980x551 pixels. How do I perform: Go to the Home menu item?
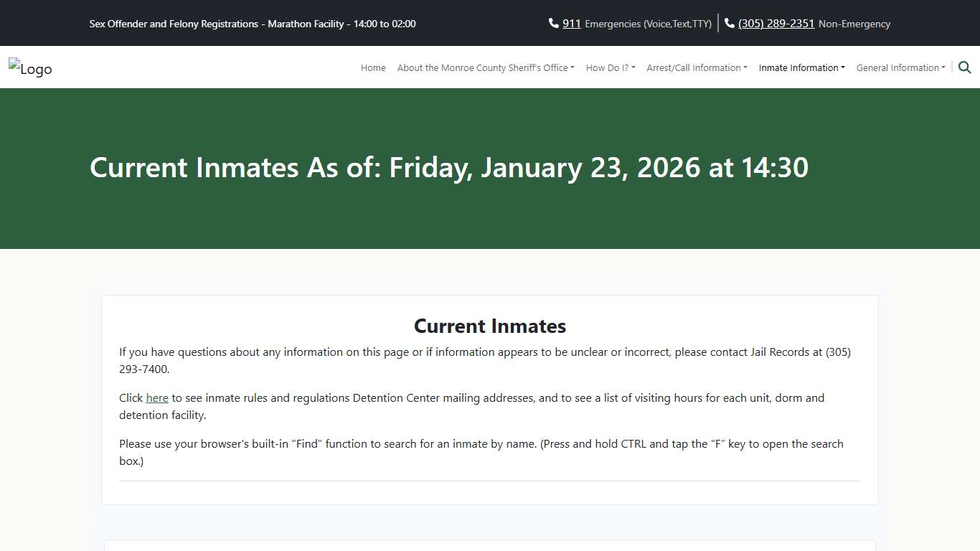(373, 68)
